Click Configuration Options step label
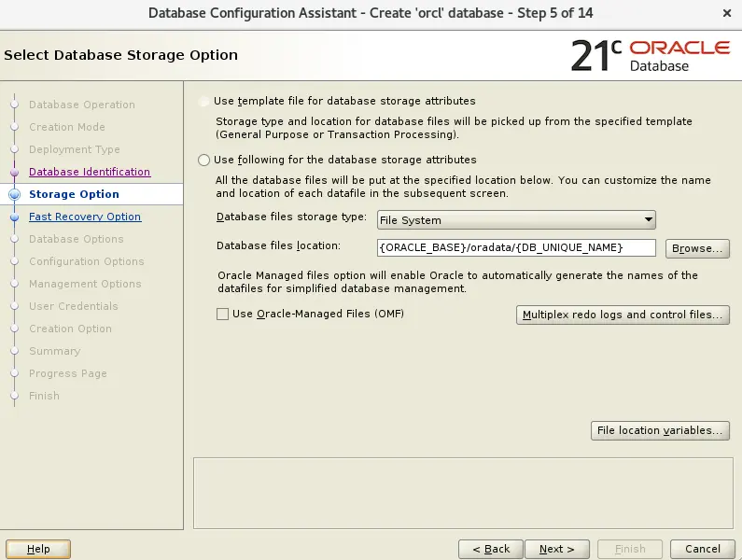The image size is (742, 560). pyautogui.click(x=86, y=261)
